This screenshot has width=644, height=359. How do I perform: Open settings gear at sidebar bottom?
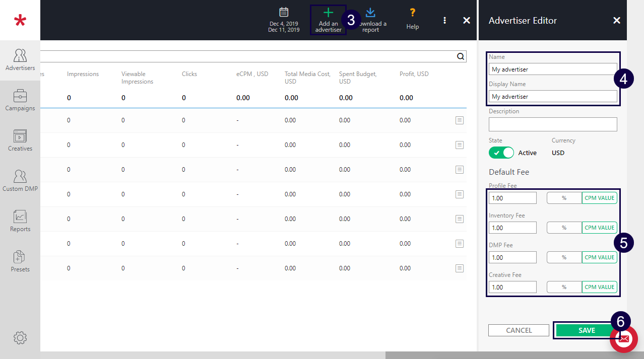tap(20, 337)
